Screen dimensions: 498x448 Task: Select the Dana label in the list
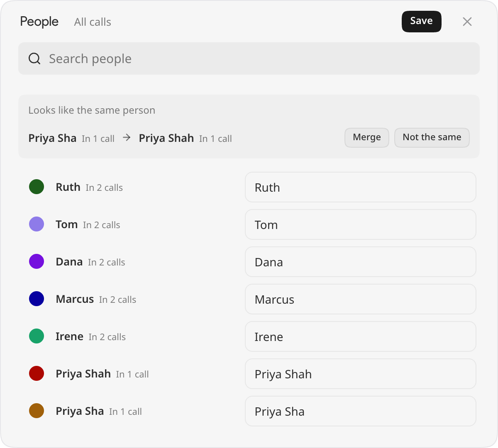click(69, 262)
